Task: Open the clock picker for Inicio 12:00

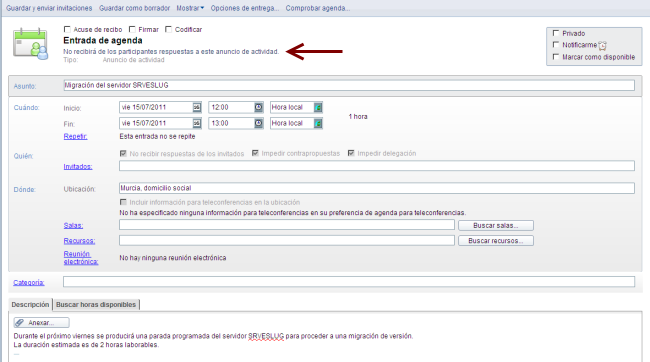Action: coord(258,107)
